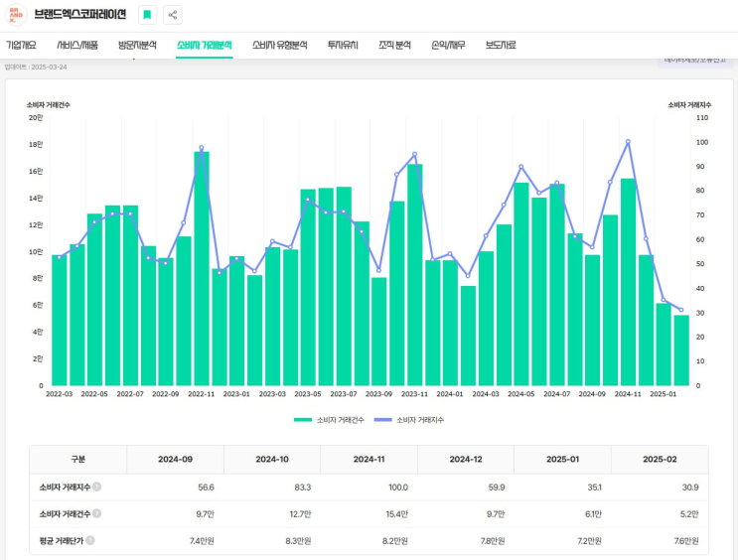Screen dimensions: 738x560
Task: Open the 기업개요 tab
Action: (x=22, y=46)
